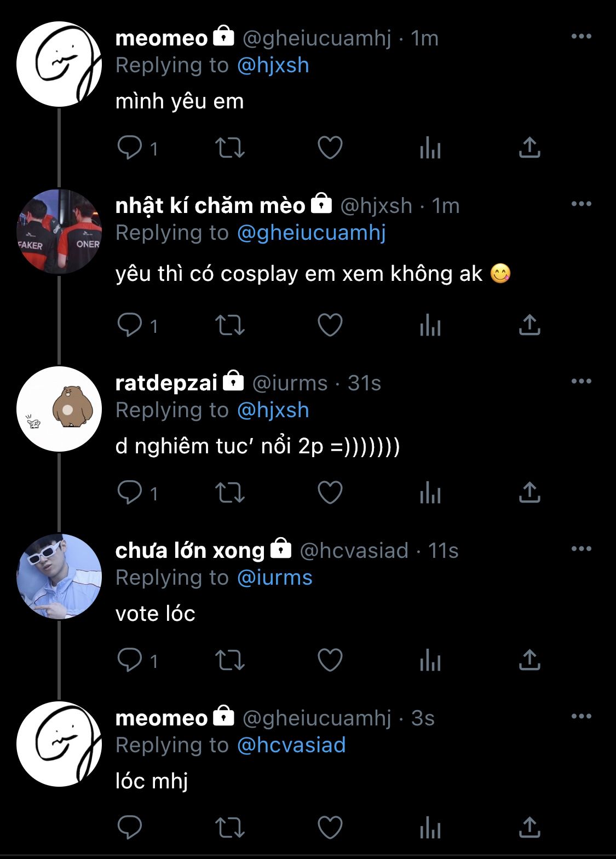Like the "lóc mhj" tweet

coord(330,828)
